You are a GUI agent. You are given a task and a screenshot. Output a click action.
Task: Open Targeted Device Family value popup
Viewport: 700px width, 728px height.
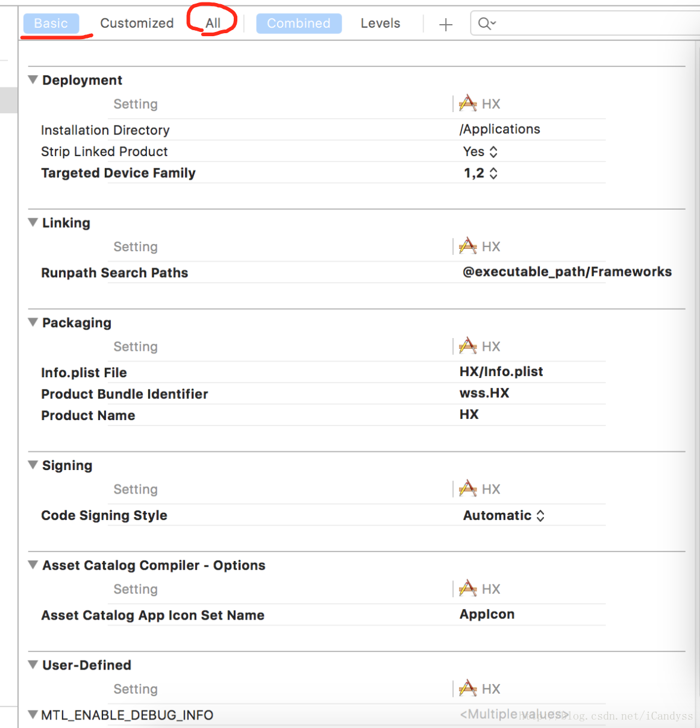tap(480, 174)
